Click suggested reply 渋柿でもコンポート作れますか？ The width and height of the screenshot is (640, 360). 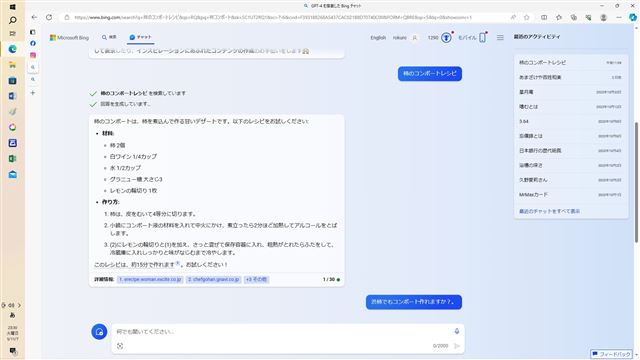413,302
